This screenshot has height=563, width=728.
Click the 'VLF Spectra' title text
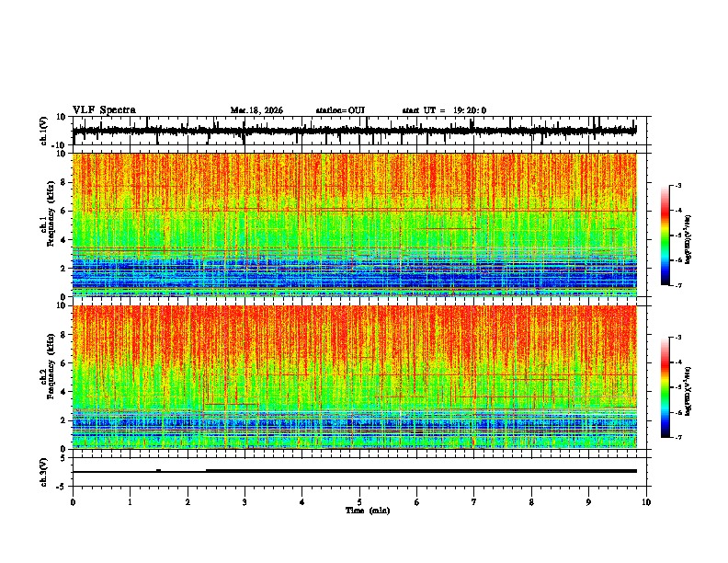pos(104,110)
